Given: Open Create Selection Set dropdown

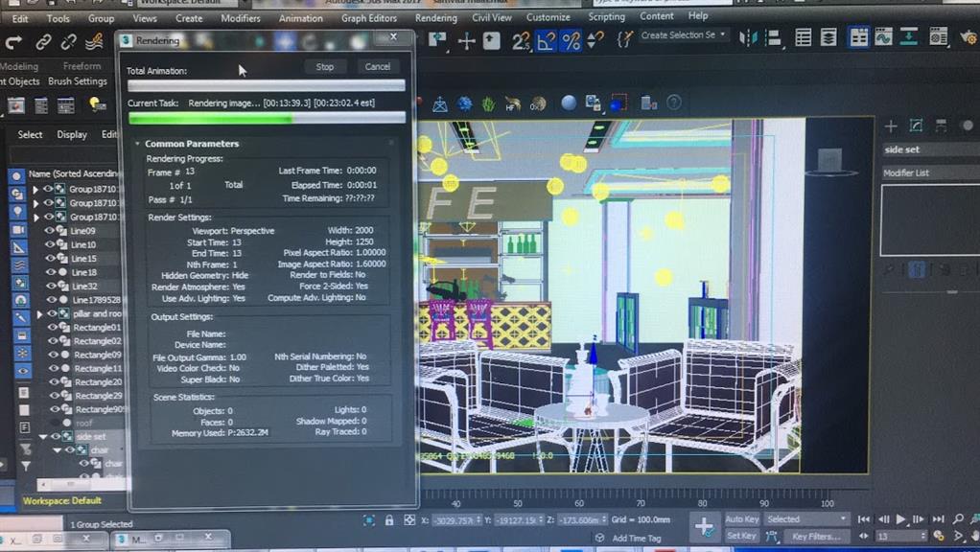Looking at the screenshot, I should point(684,35).
